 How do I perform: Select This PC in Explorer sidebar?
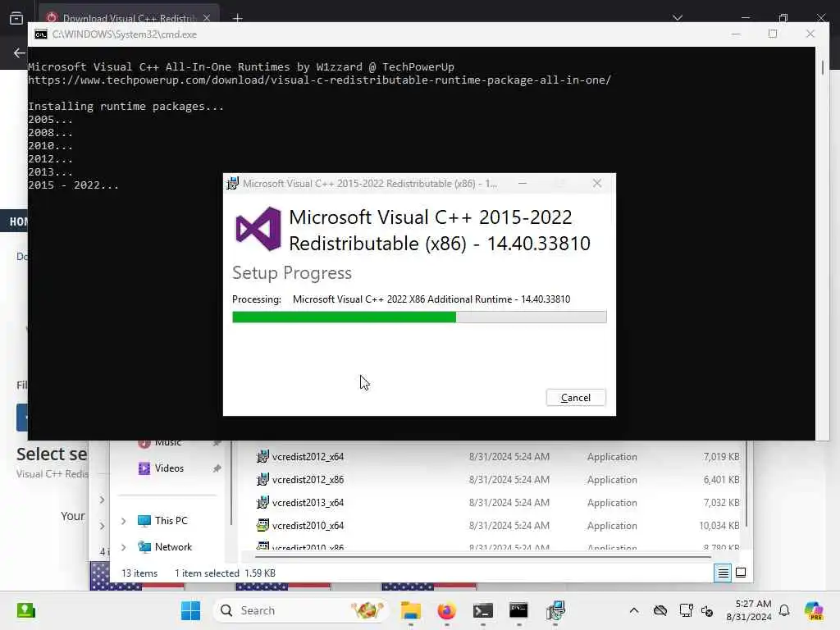pyautogui.click(x=171, y=521)
